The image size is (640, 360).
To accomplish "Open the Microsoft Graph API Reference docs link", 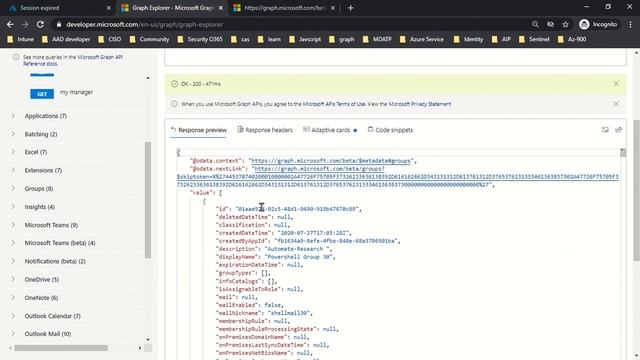I will (73, 60).
